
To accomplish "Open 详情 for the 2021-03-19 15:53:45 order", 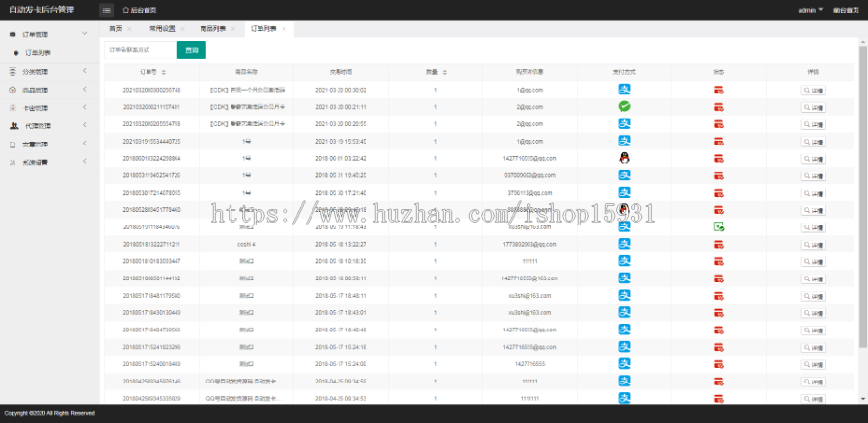I will [813, 142].
